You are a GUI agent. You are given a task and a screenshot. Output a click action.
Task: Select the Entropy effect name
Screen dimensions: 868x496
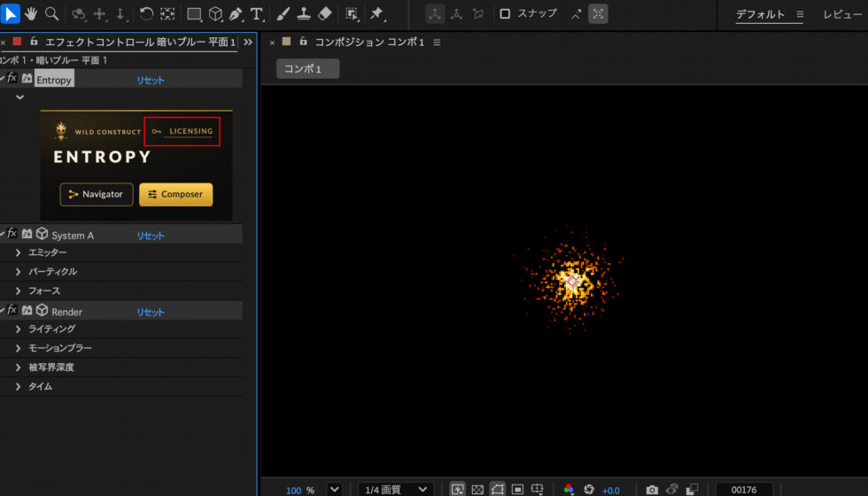pos(54,80)
